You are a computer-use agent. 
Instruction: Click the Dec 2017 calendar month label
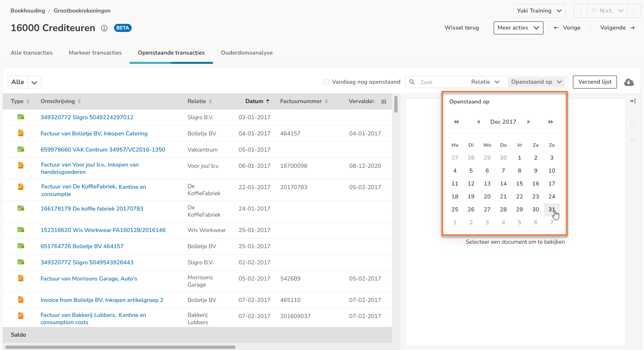503,122
